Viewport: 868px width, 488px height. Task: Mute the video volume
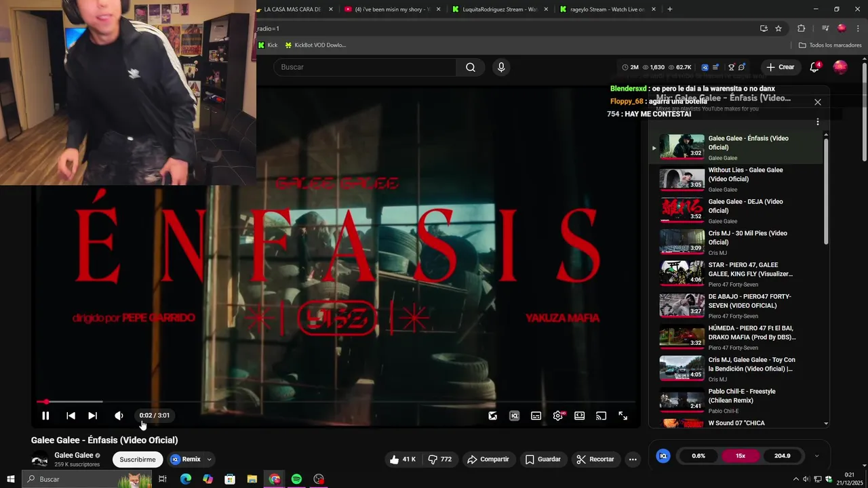(119, 415)
